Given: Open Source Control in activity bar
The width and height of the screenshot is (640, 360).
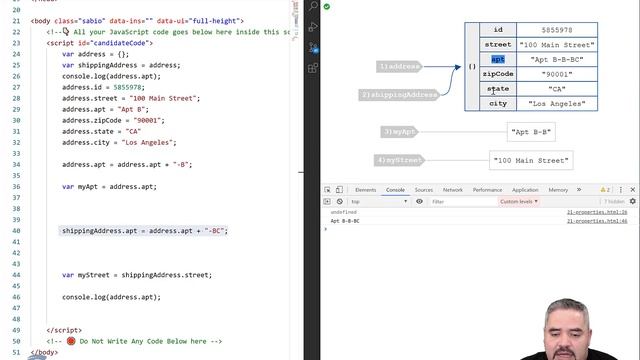Looking at the screenshot, I should point(313,48).
